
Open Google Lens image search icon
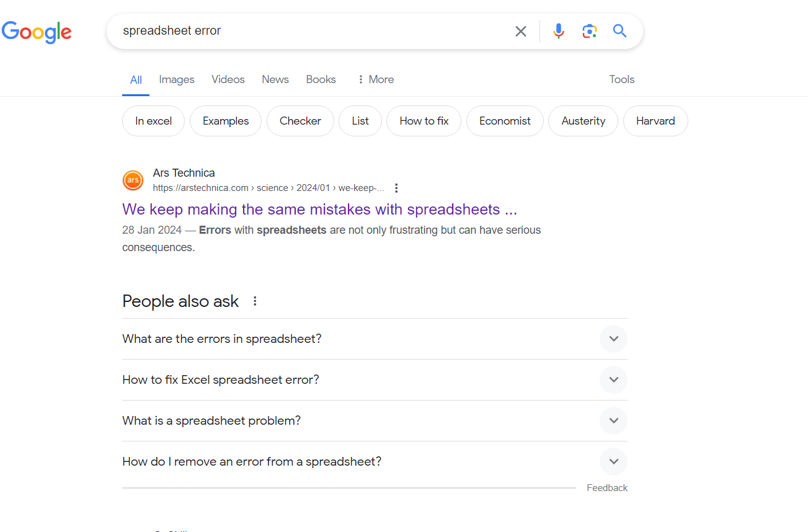pos(589,31)
